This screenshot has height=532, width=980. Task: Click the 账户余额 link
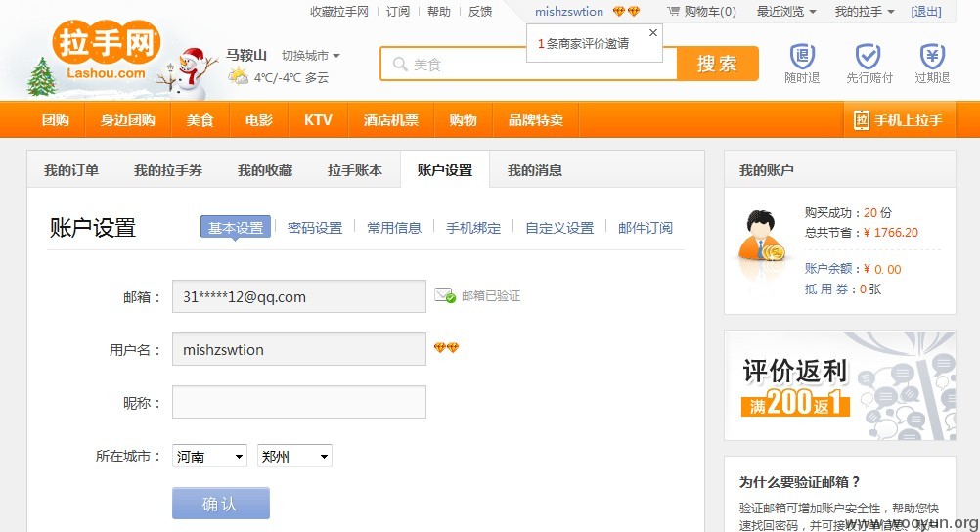point(828,269)
